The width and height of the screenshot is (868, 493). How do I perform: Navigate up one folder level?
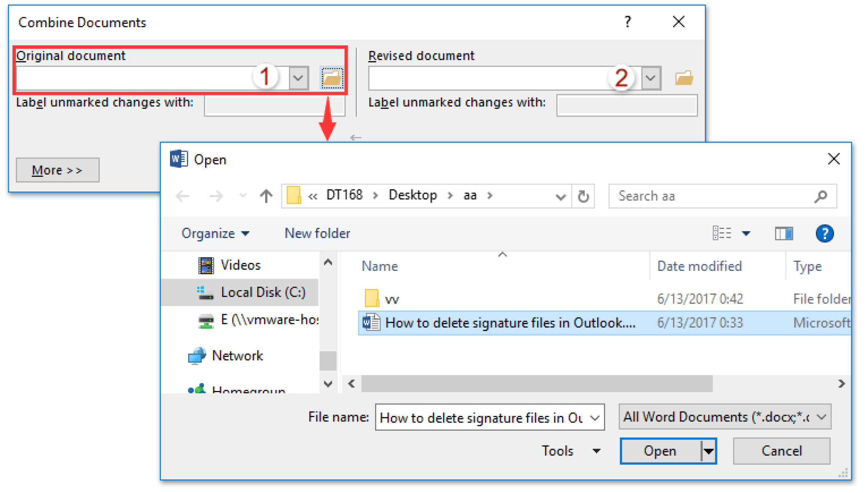(265, 196)
